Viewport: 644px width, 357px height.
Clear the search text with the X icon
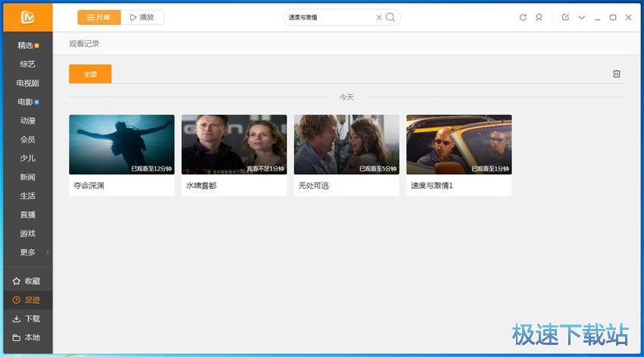(x=379, y=17)
